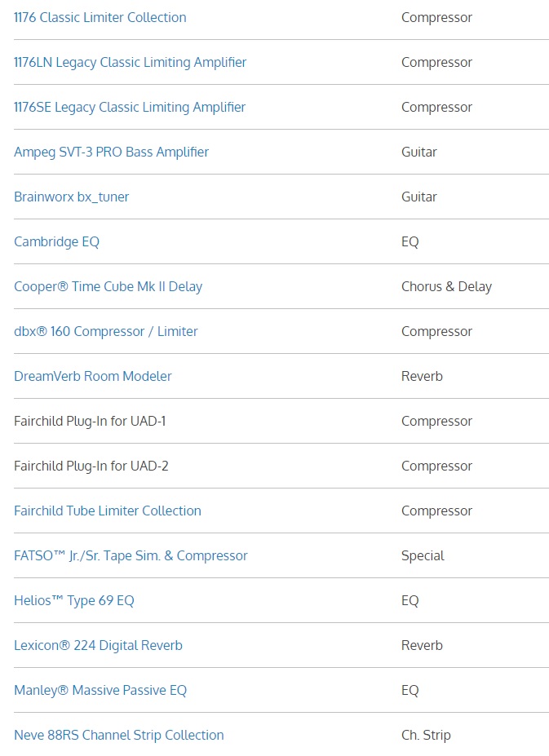Click the Fairchild Plug-In for UAD-2 entry
This screenshot has width=549, height=756.
tap(91, 466)
